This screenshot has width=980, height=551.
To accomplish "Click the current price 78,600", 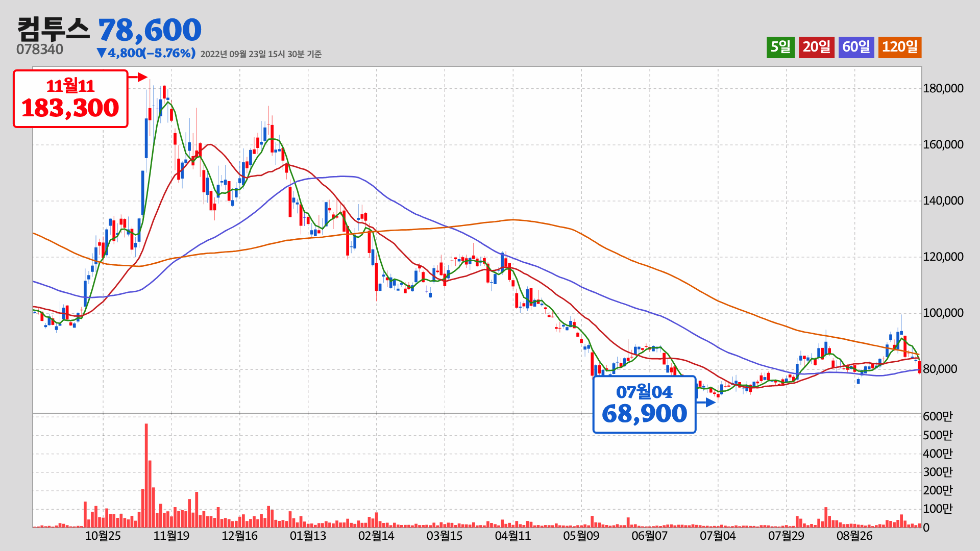I will click(150, 30).
